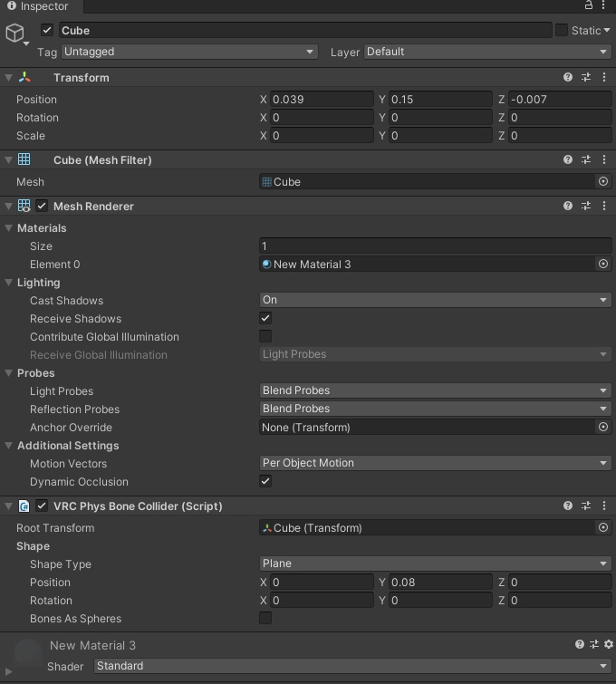Open the Cast Shadows dropdown

[435, 300]
